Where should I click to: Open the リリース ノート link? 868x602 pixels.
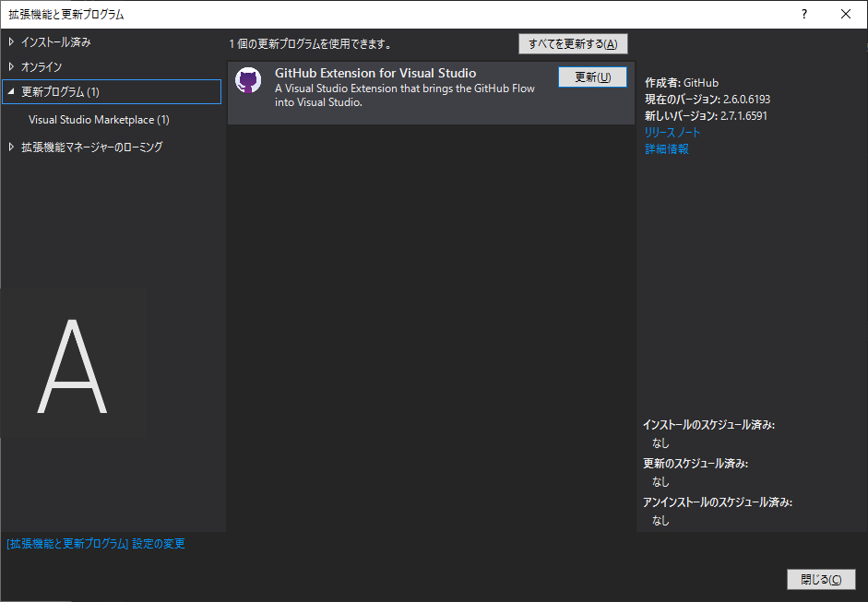pyautogui.click(x=672, y=132)
